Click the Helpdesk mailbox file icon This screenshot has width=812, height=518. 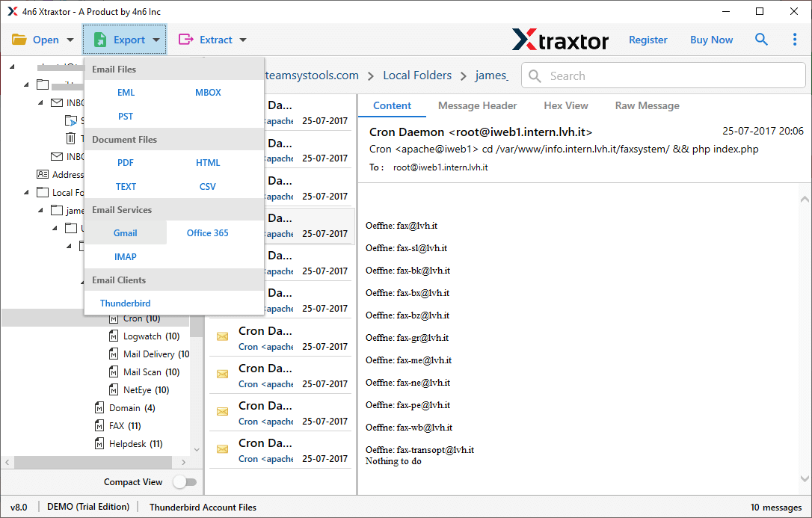[x=99, y=444]
